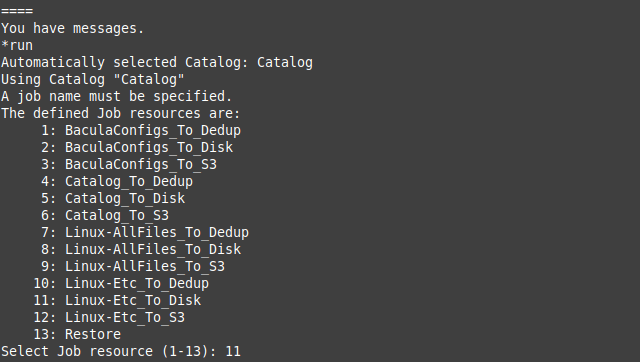The width and height of the screenshot is (640, 362).
Task: Select the Linux-Etc_To_S3 entry
Action: click(109, 318)
